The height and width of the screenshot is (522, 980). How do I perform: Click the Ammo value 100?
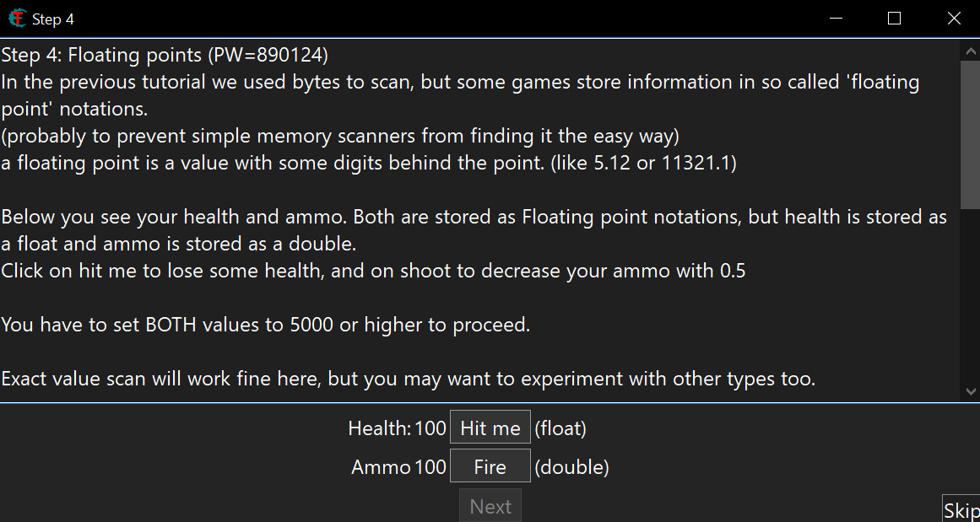click(430, 467)
